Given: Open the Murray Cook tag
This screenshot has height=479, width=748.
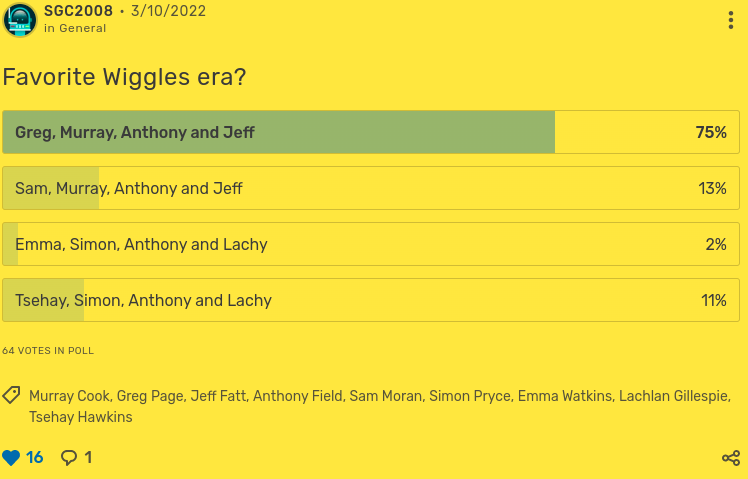Looking at the screenshot, I should click(x=70, y=396).
